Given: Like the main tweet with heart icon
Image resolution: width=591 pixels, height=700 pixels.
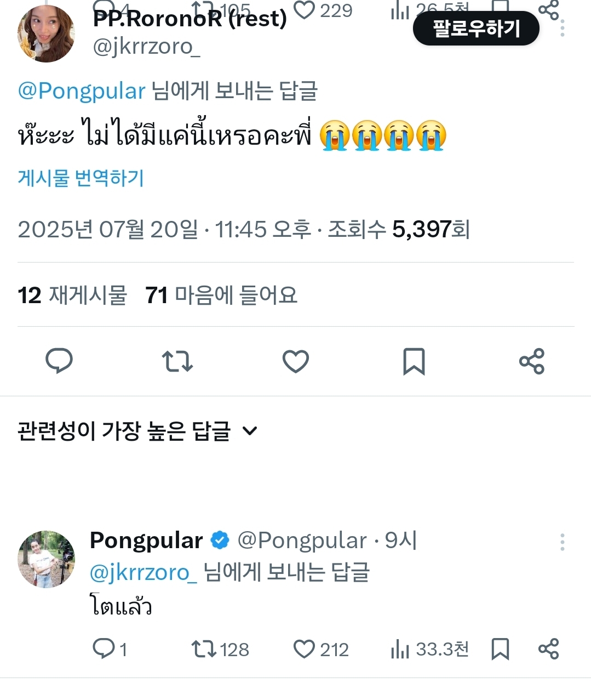Looking at the screenshot, I should [x=296, y=361].
